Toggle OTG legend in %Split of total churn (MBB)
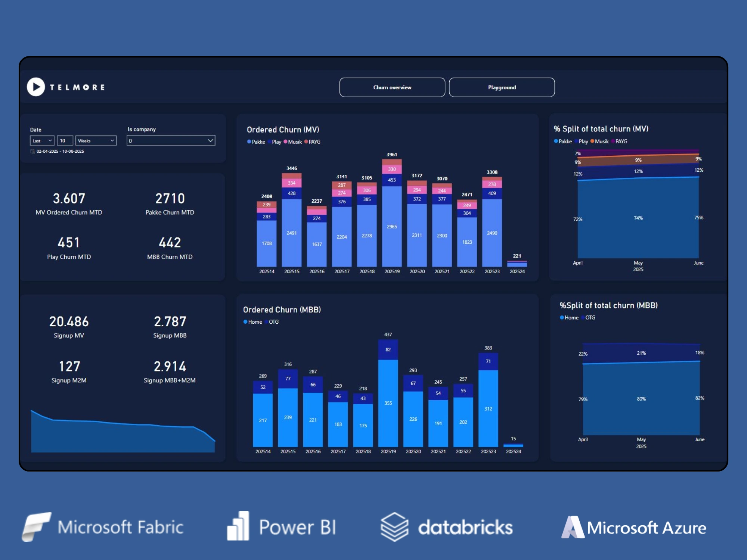 pyautogui.click(x=588, y=318)
